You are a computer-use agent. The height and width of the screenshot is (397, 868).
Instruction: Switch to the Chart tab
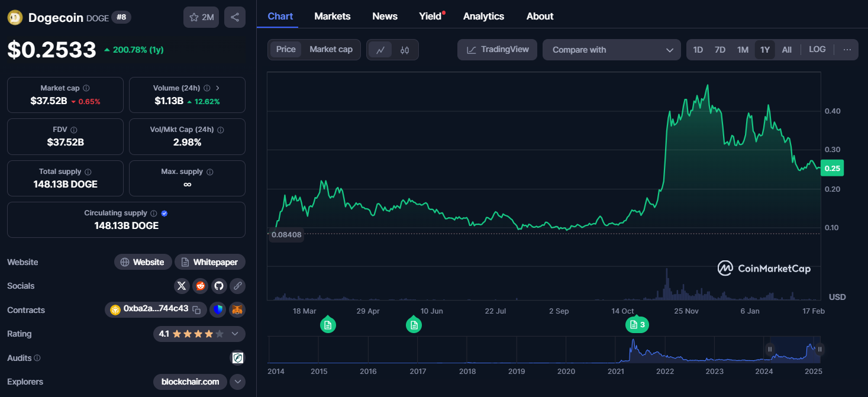click(x=280, y=17)
